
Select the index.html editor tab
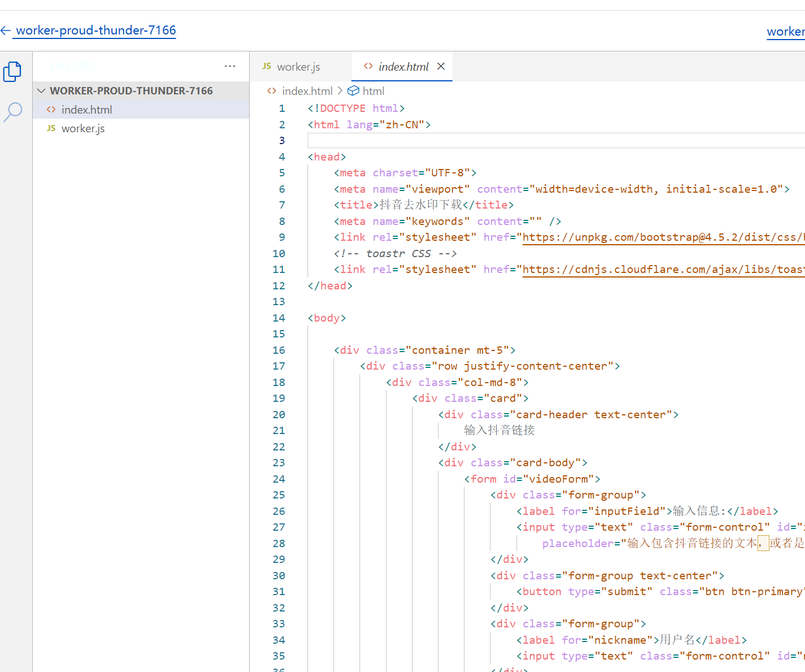point(402,67)
